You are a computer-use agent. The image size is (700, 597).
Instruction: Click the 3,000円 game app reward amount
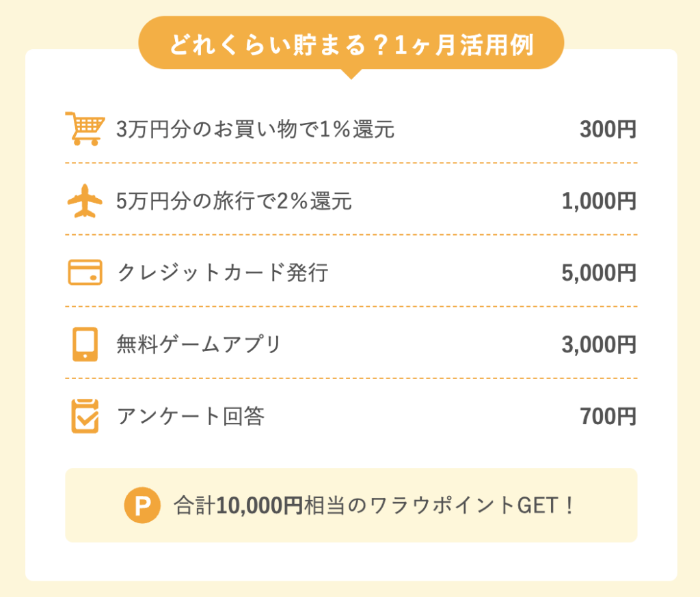599,345
